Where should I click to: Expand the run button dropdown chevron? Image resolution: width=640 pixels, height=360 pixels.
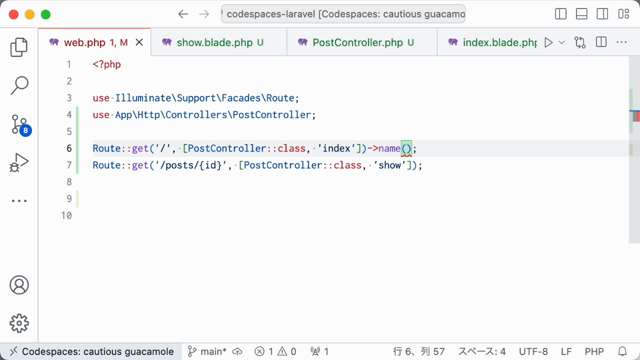(x=562, y=42)
